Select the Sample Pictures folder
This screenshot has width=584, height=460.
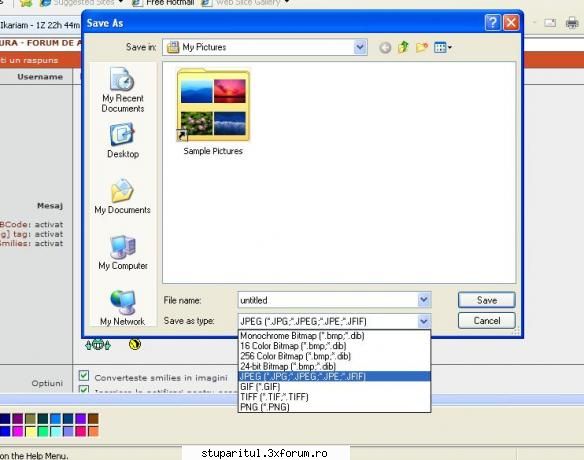[x=213, y=112]
